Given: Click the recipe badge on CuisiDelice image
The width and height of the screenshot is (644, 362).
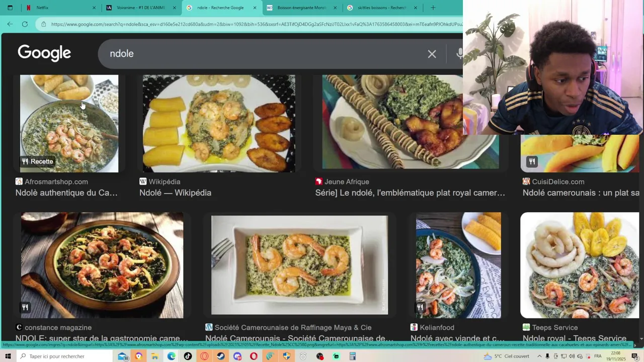Looking at the screenshot, I should click(532, 161).
